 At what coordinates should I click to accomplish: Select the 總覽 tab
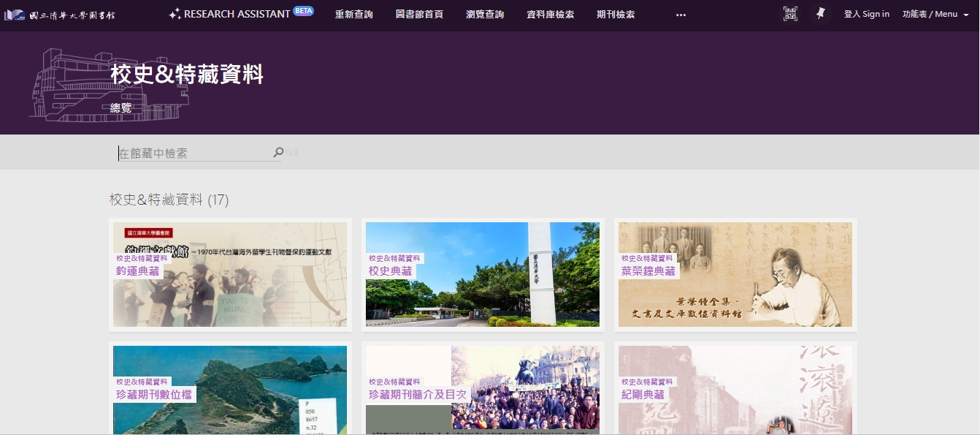[120, 107]
